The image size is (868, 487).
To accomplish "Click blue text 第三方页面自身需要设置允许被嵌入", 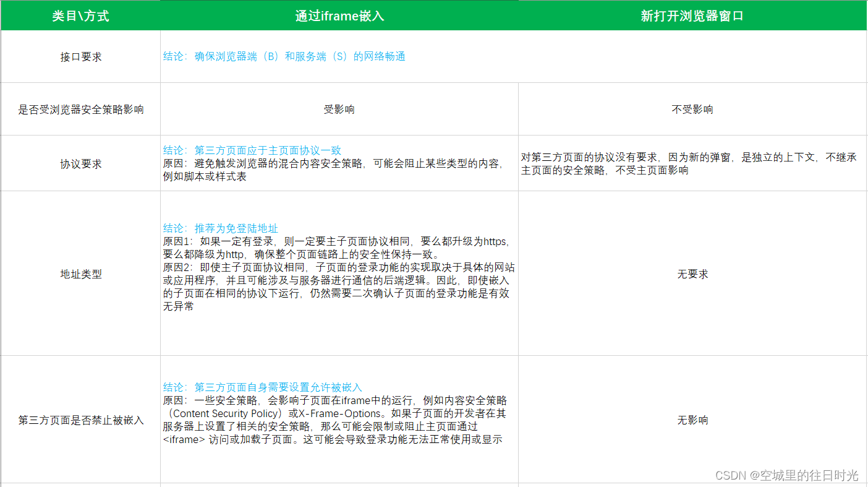I will (263, 387).
